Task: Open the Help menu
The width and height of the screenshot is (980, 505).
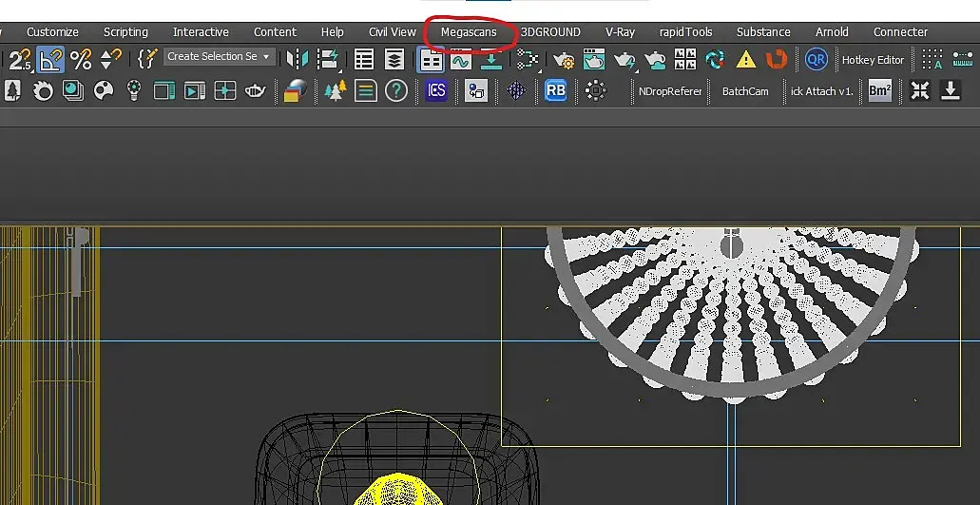Action: click(333, 32)
